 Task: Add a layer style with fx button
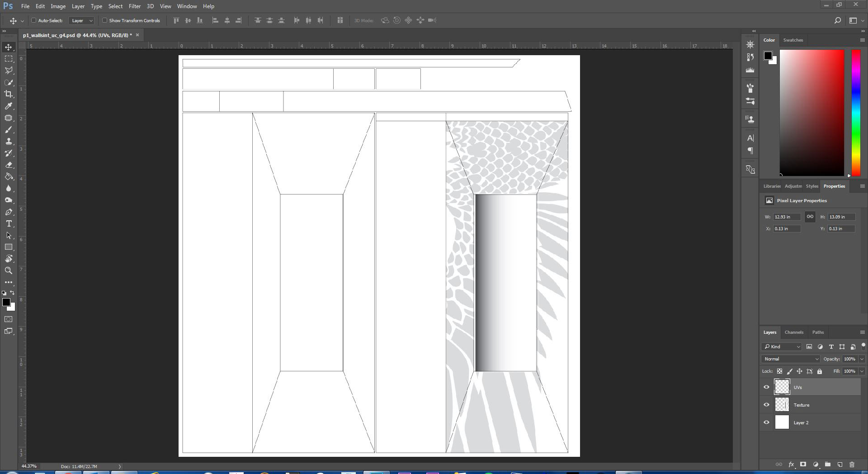(791, 465)
